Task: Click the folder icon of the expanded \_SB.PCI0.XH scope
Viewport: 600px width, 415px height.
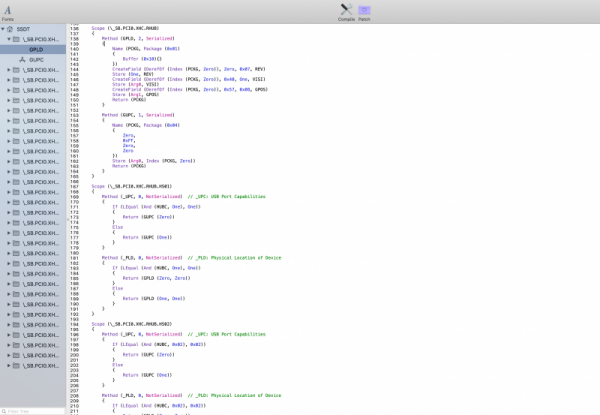Action: point(16,38)
